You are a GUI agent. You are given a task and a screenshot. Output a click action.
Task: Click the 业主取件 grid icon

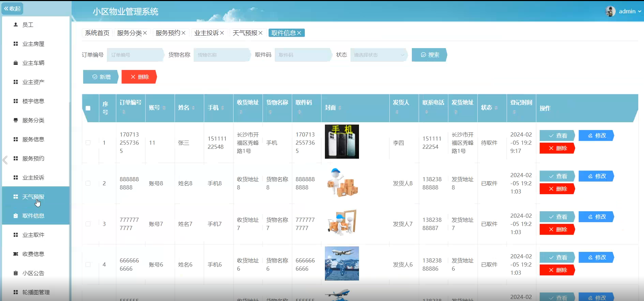pos(15,235)
